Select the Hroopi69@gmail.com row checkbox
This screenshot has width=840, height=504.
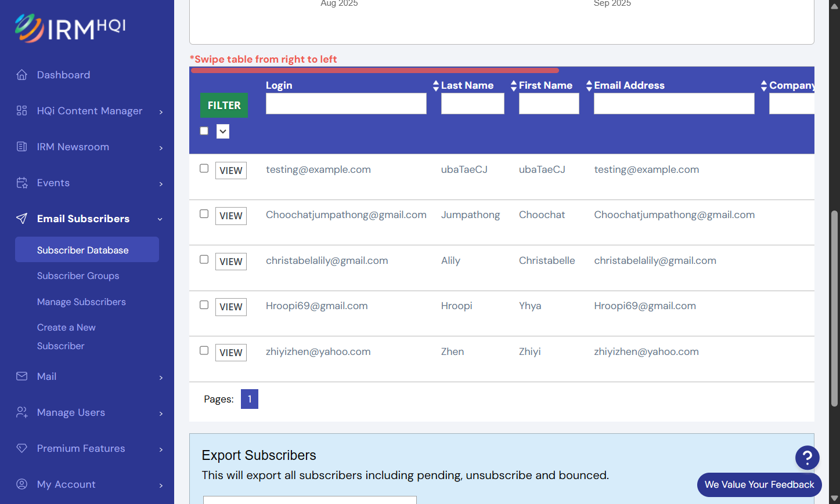pyautogui.click(x=204, y=305)
